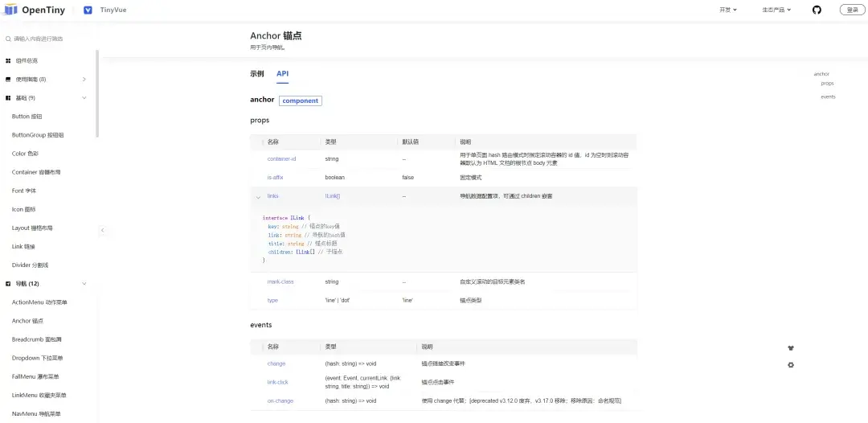Open Dropdown 下拉菜单 in the sidebar
This screenshot has width=868, height=423.
37,358
